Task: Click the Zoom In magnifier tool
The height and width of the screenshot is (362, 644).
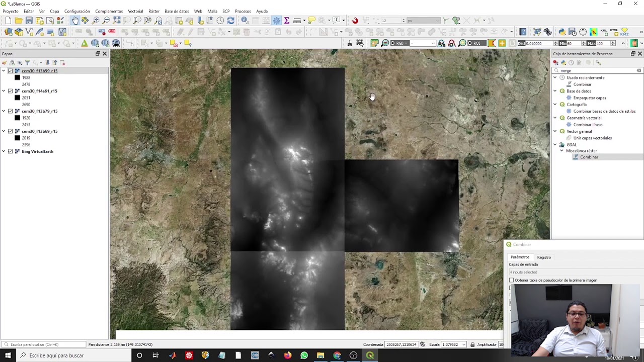Action: coord(96,21)
